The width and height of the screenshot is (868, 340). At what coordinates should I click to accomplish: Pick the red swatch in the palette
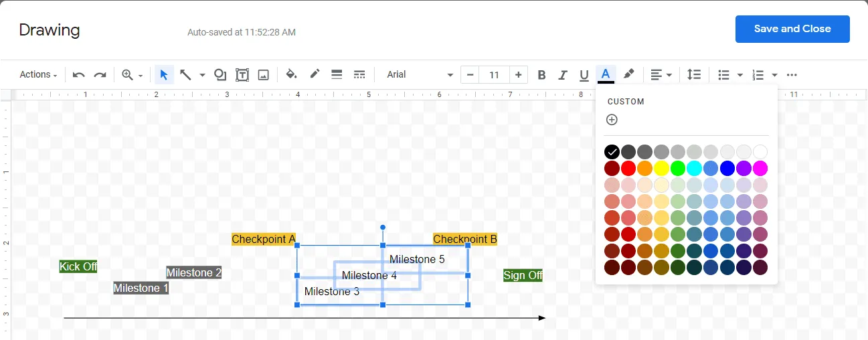coord(628,168)
